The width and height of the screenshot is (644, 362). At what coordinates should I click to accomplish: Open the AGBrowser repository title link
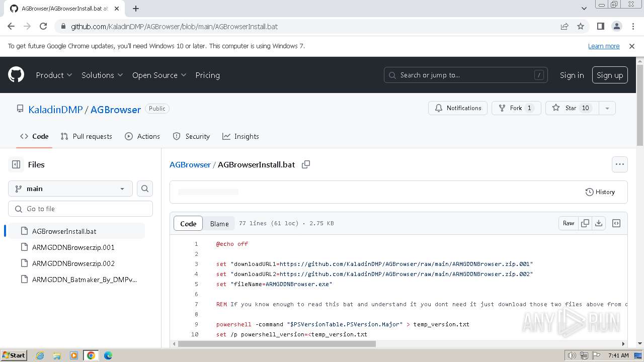pyautogui.click(x=116, y=109)
